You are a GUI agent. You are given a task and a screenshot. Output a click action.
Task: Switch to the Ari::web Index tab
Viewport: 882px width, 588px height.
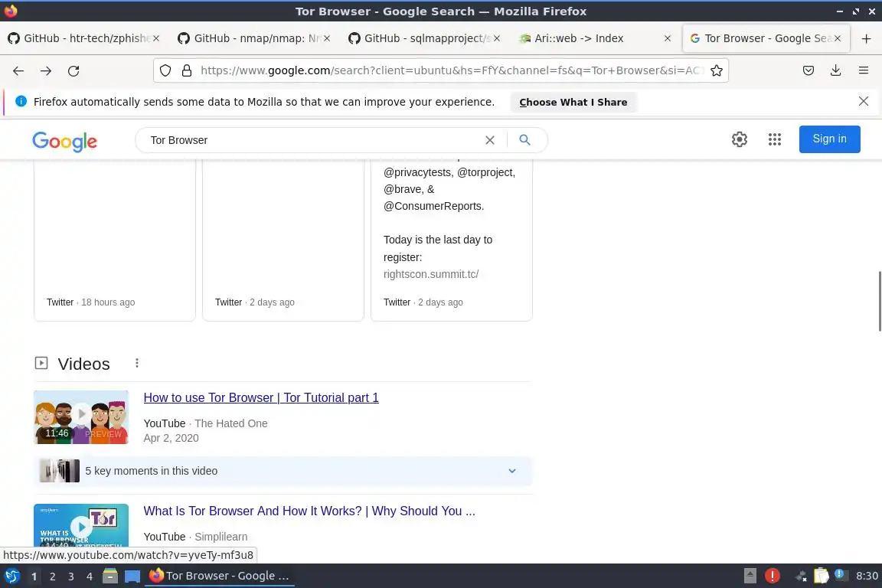coord(596,38)
